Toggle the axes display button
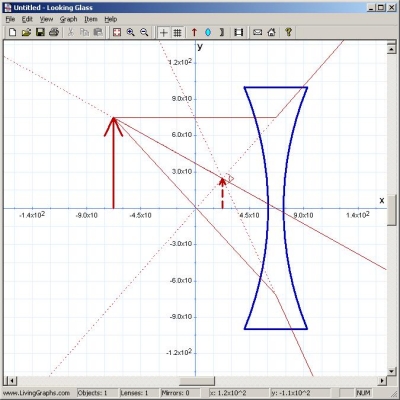 [163, 32]
